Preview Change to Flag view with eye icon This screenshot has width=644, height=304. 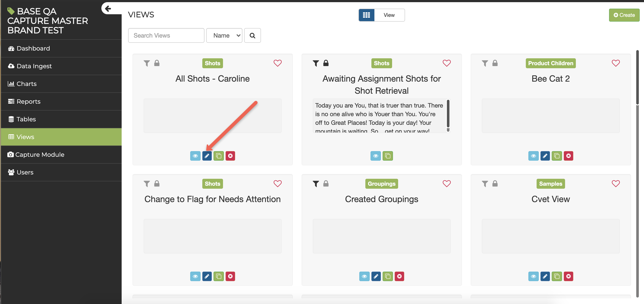click(x=195, y=276)
